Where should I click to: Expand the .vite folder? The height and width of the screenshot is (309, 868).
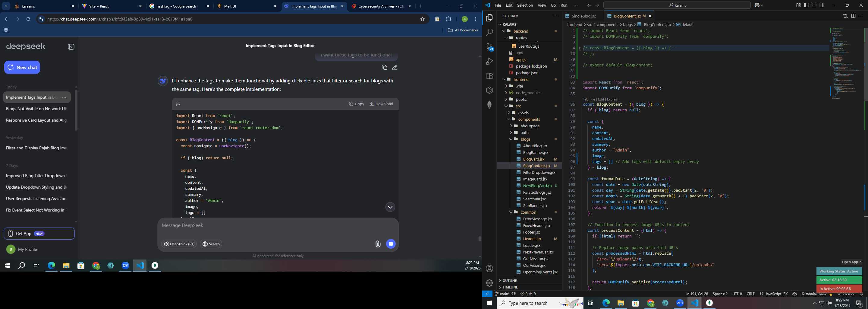click(506, 86)
